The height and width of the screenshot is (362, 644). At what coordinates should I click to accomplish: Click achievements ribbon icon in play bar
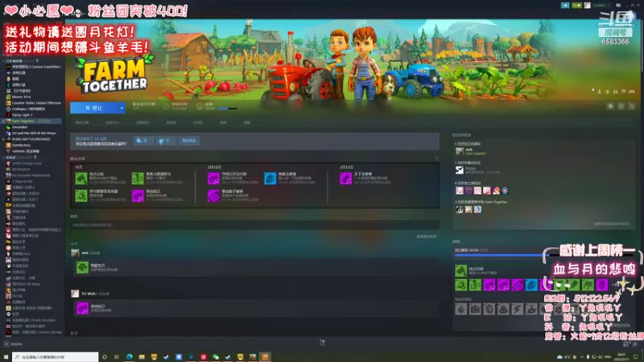[200, 107]
